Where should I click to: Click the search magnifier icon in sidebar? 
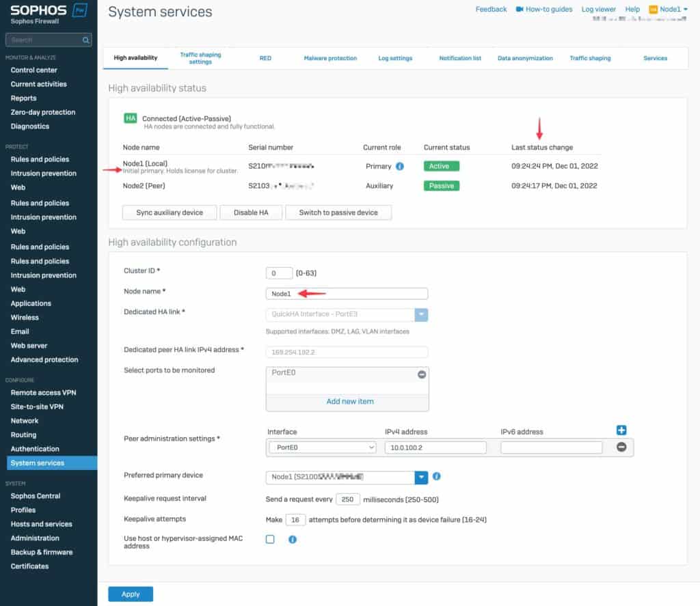[86, 40]
